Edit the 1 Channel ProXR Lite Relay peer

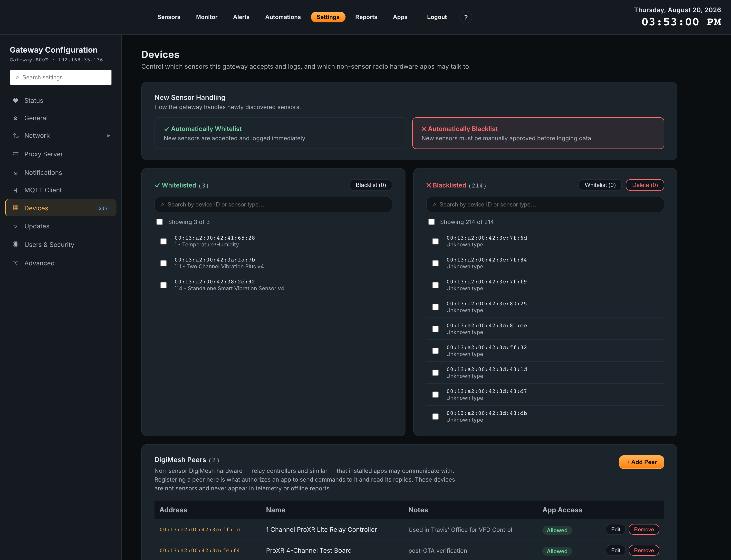click(616, 529)
